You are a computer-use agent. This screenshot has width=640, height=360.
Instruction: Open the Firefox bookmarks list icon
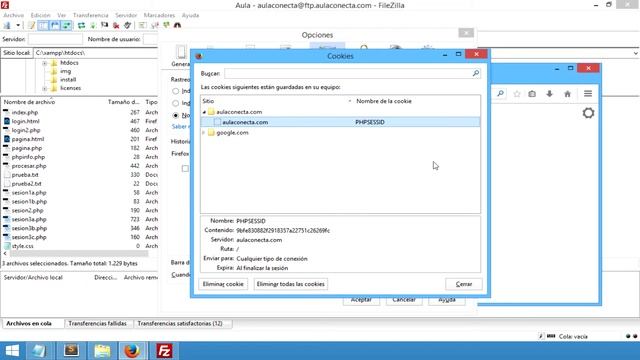pyautogui.click(x=532, y=94)
